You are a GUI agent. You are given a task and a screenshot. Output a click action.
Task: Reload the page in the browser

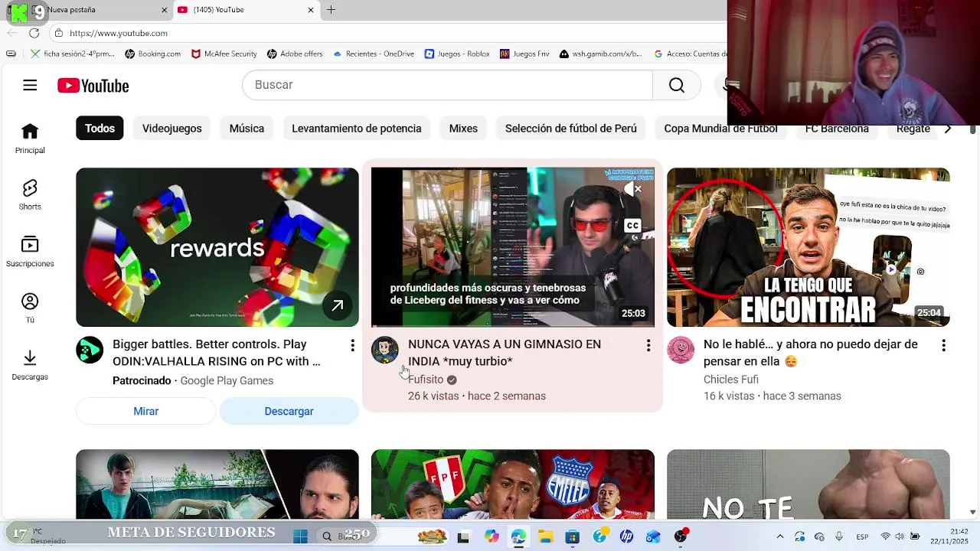point(34,33)
